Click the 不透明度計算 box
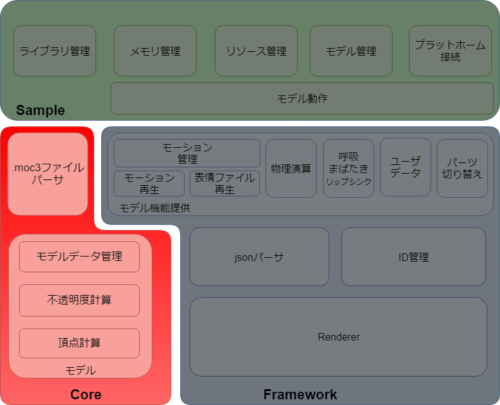This screenshot has height=405, width=500. click(79, 300)
